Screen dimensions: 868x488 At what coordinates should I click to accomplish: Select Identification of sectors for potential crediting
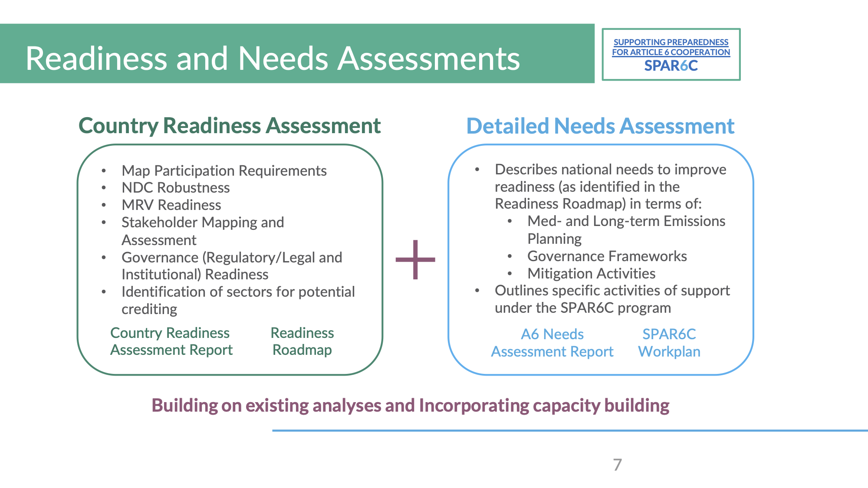(238, 300)
